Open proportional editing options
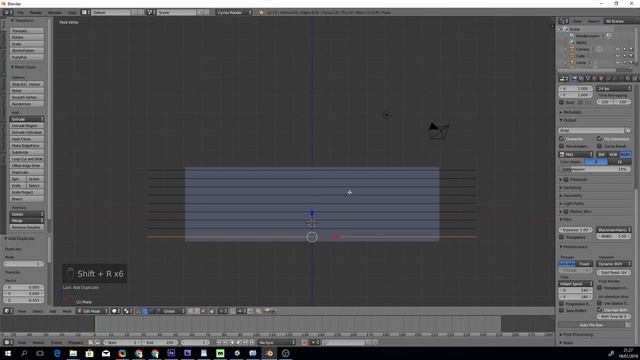Viewport: 640px width, 360px height. coord(222,311)
